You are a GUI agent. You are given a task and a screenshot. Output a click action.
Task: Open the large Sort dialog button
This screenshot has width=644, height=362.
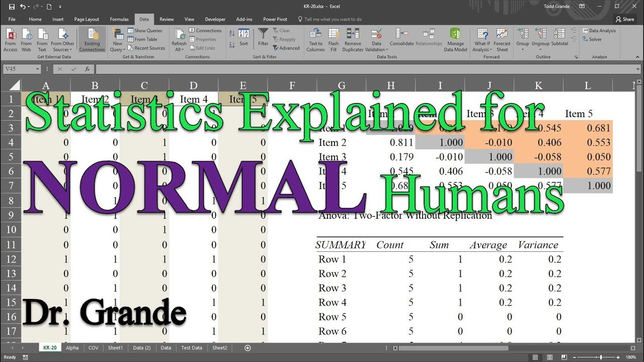tap(244, 37)
